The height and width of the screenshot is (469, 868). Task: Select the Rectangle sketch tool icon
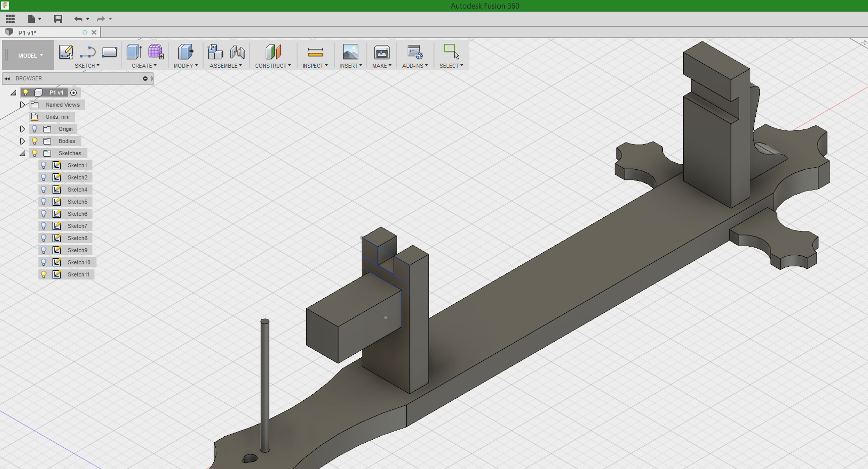pyautogui.click(x=110, y=52)
